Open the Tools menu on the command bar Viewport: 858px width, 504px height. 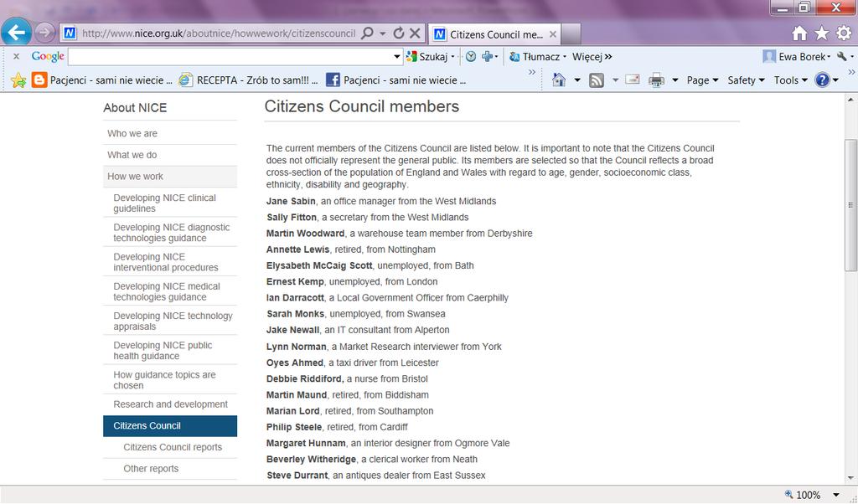tap(791, 80)
